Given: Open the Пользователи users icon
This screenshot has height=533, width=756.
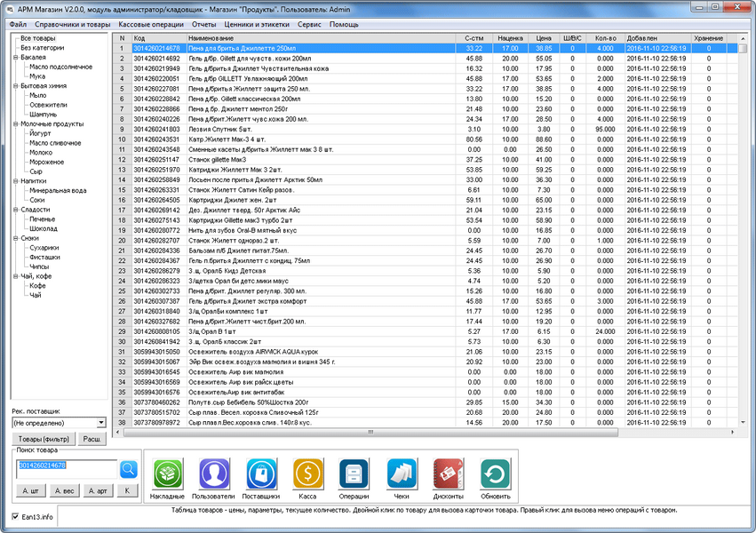Looking at the screenshot, I should click(213, 473).
